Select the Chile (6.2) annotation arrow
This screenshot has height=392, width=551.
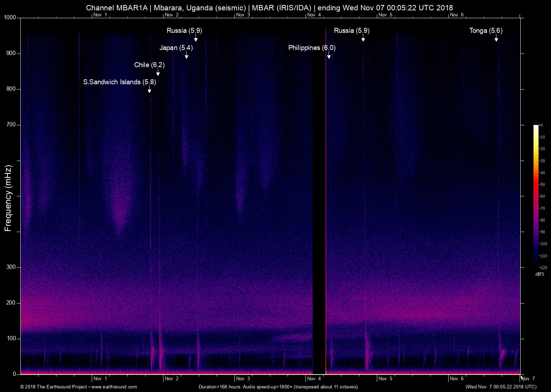[x=158, y=73]
